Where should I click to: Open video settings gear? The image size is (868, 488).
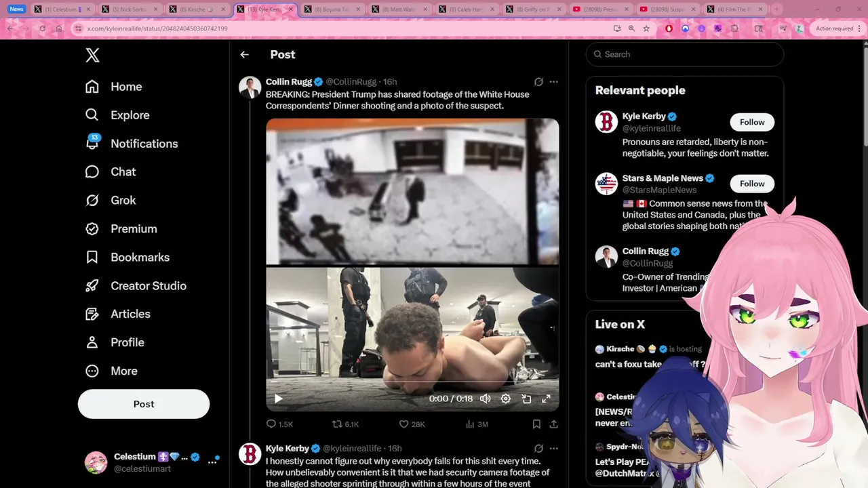(506, 399)
